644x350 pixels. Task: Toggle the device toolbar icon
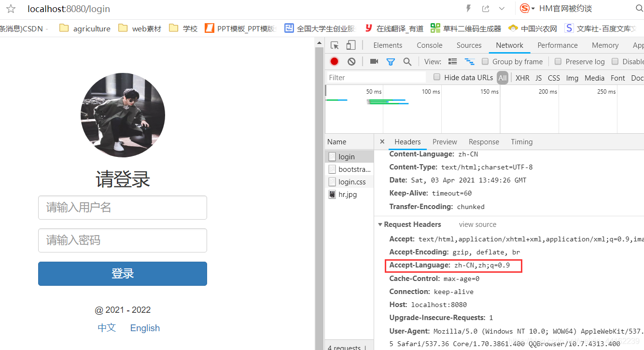(351, 45)
